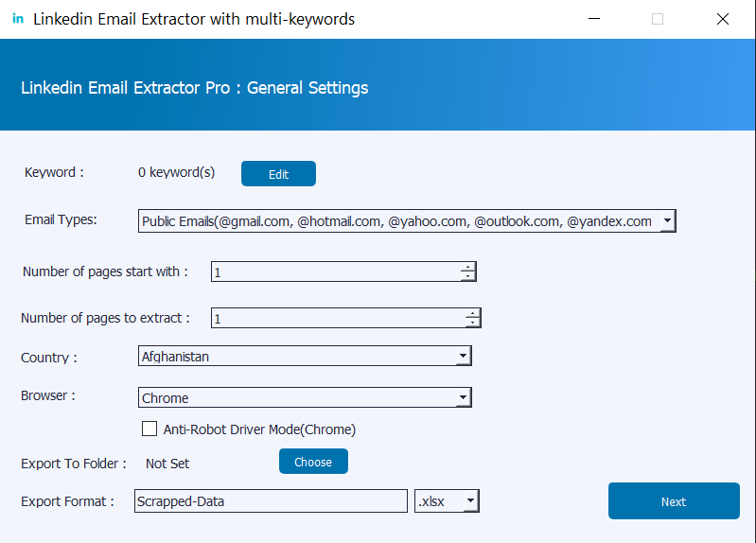The image size is (756, 543).
Task: Click the 'Number of pages to extract :' label
Action: (x=105, y=318)
